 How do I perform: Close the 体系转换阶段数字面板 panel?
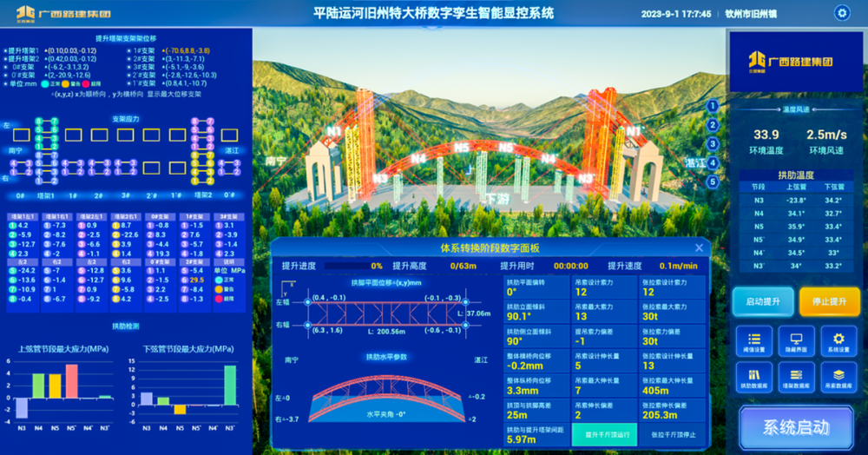[x=699, y=248]
